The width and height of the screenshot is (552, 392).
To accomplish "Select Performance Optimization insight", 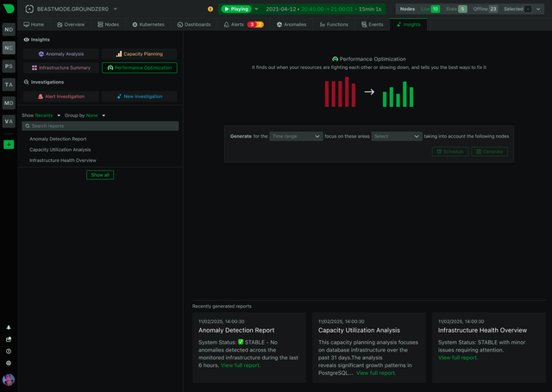I will coord(140,68).
